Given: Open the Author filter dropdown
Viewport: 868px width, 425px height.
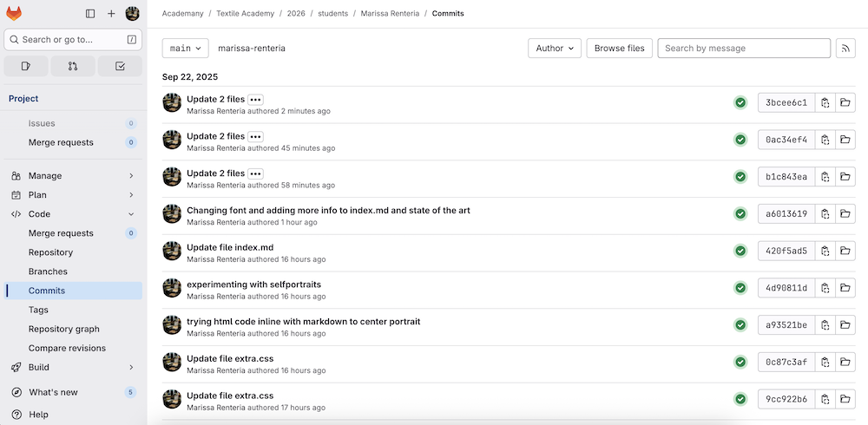Looking at the screenshot, I should pos(554,49).
